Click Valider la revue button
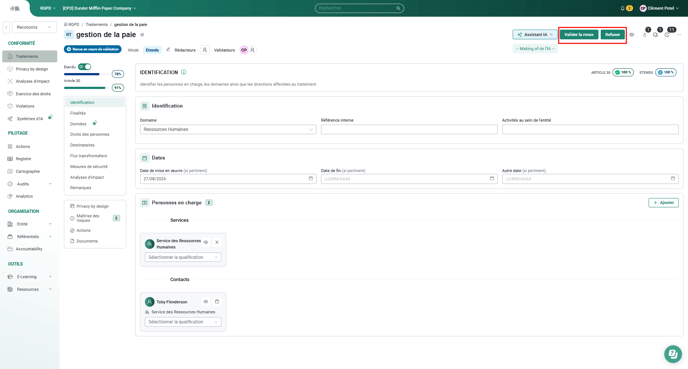The image size is (688, 369). pyautogui.click(x=579, y=35)
